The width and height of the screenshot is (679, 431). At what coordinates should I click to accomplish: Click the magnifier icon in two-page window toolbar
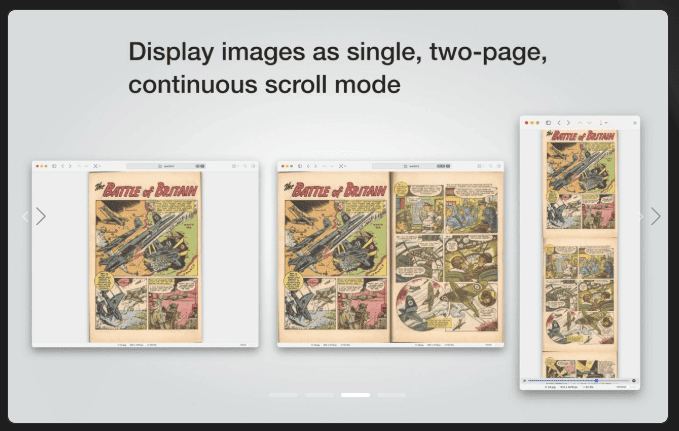[x=491, y=166]
